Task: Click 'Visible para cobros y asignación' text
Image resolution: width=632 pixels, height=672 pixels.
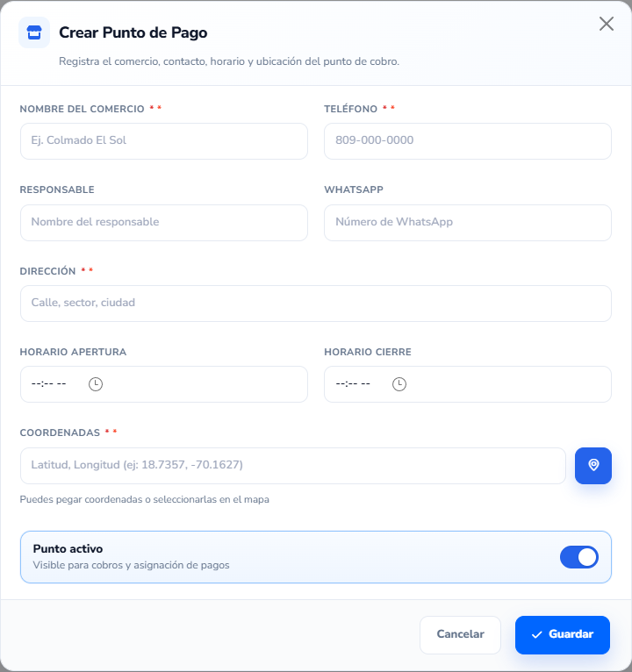Action: (131, 565)
